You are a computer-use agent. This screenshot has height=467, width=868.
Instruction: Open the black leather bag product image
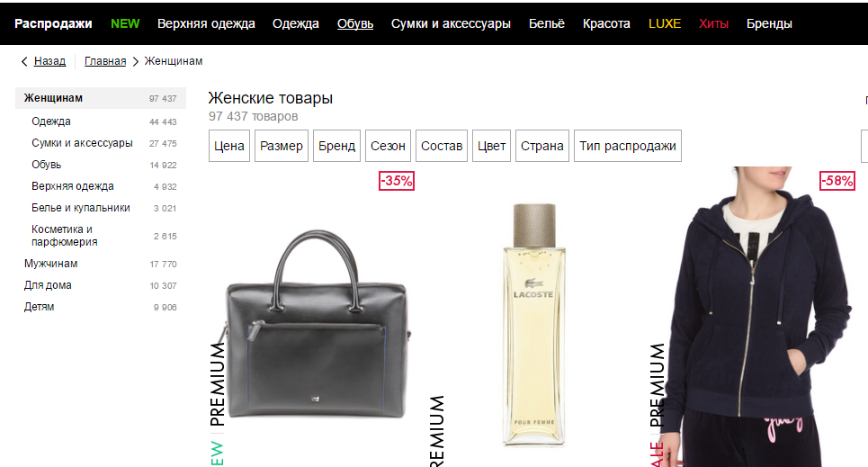tap(318, 325)
